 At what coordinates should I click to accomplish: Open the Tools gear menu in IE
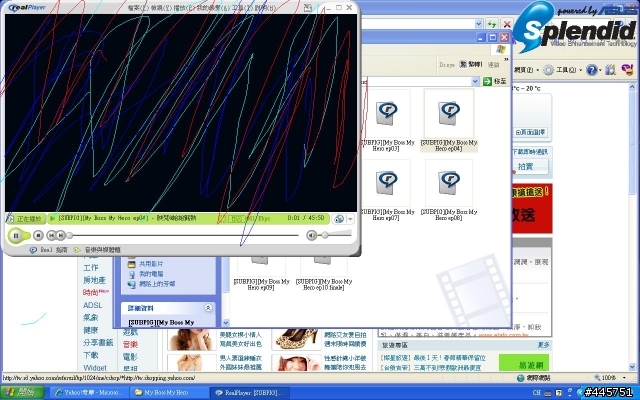click(562, 70)
